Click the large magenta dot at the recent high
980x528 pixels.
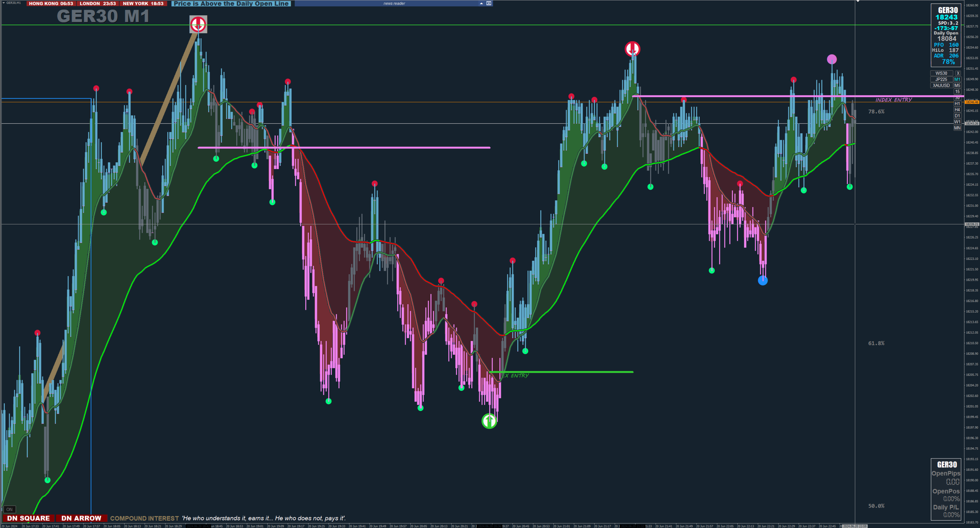tap(832, 59)
